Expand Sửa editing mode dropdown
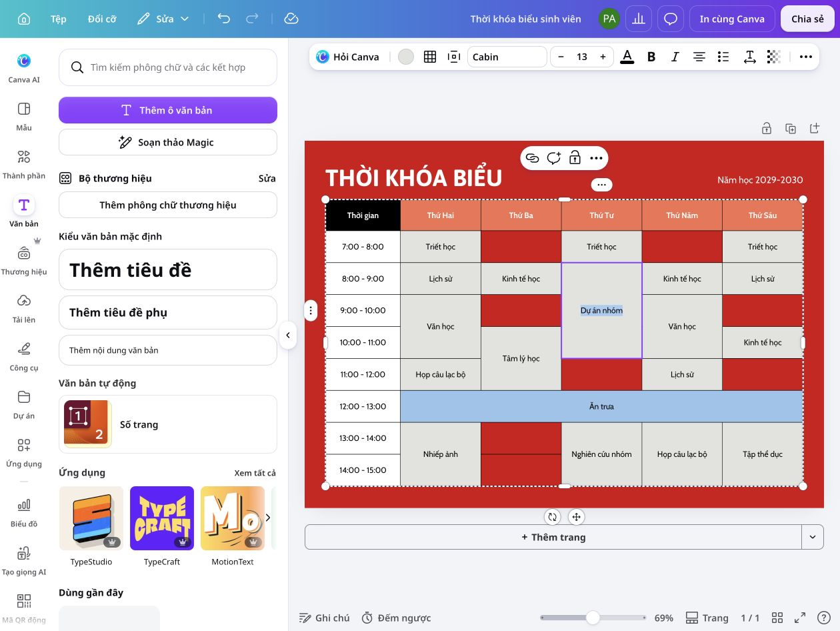 point(163,19)
